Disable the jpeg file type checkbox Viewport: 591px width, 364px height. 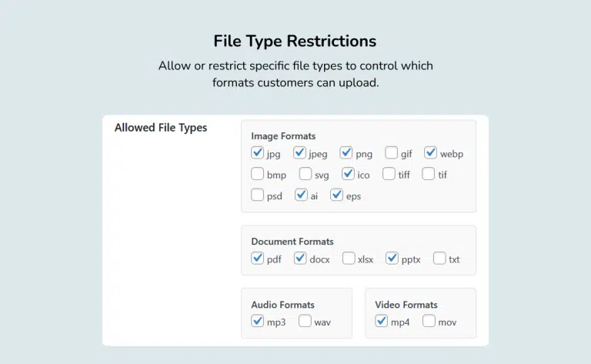(x=300, y=153)
